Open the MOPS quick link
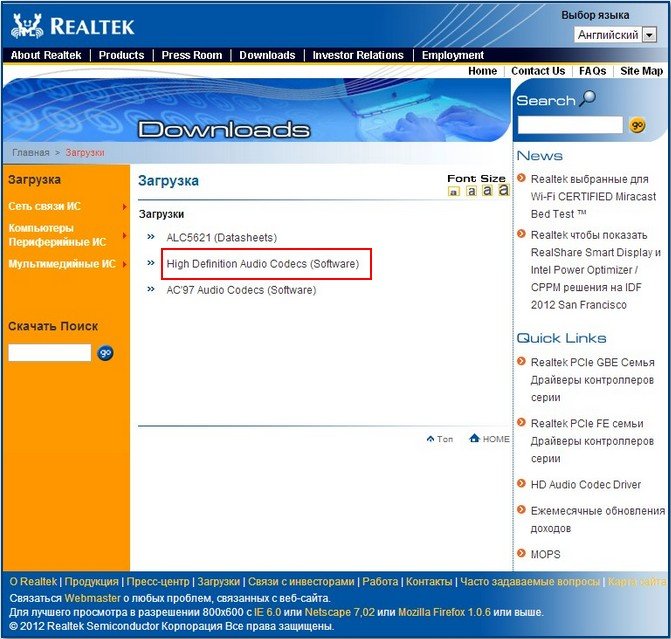 [545, 554]
